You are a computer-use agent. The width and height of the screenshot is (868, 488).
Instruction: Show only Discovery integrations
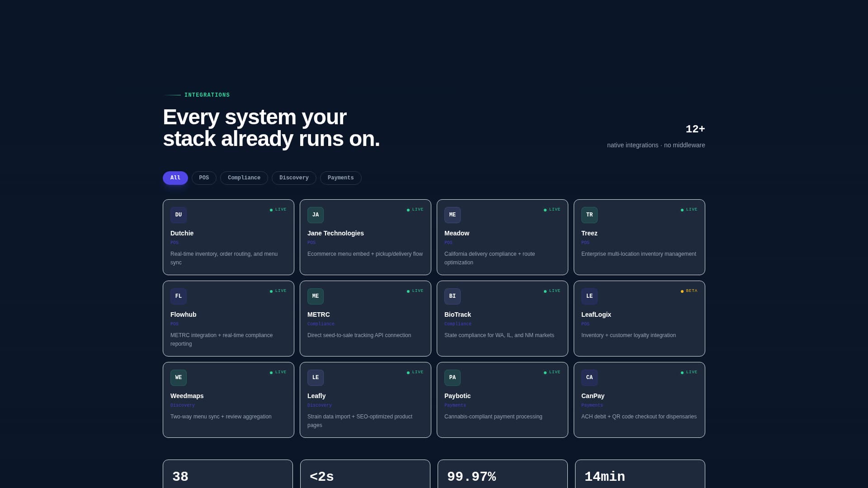point(294,178)
